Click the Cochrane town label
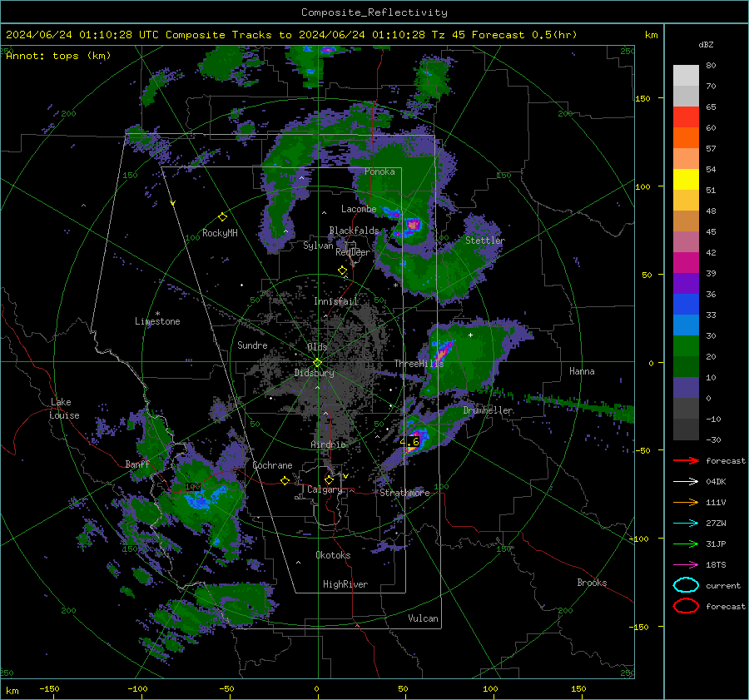749x700 pixels. click(272, 465)
